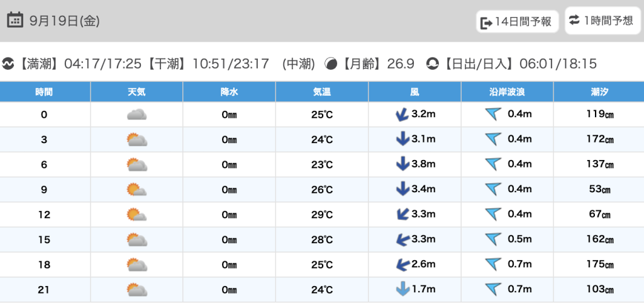This screenshot has height=303, width=644.
Task: Click the wave direction icon at 0.5m
Action: click(493, 239)
